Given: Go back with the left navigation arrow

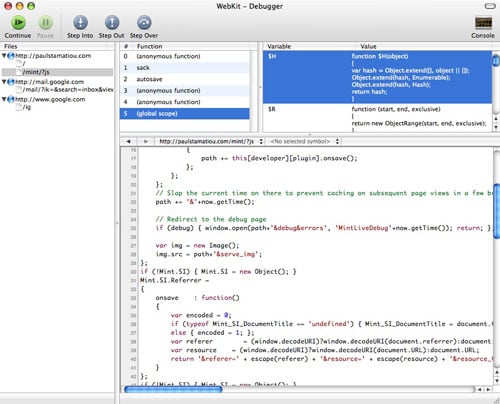Looking at the screenshot, I should point(128,141).
